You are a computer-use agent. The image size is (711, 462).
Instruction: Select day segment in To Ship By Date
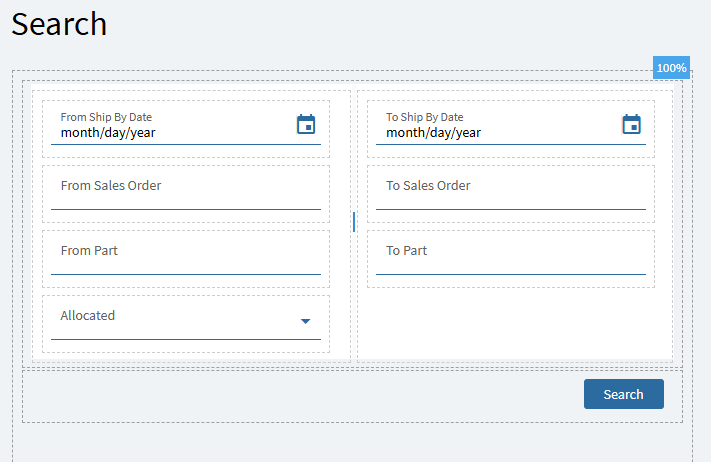(x=440, y=132)
